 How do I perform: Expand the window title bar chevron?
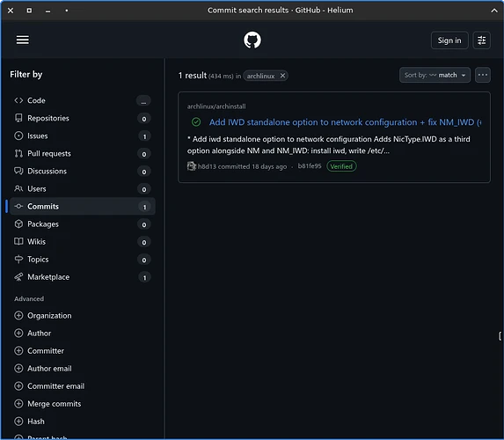pos(494,11)
